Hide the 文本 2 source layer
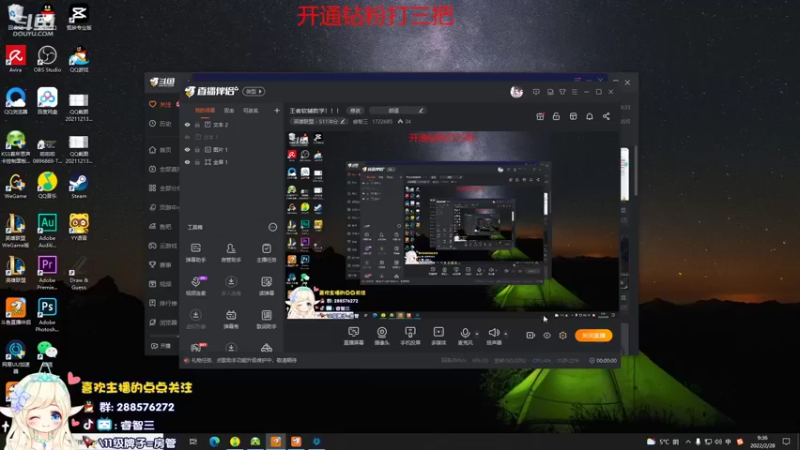The height and width of the screenshot is (450, 800). [187, 124]
